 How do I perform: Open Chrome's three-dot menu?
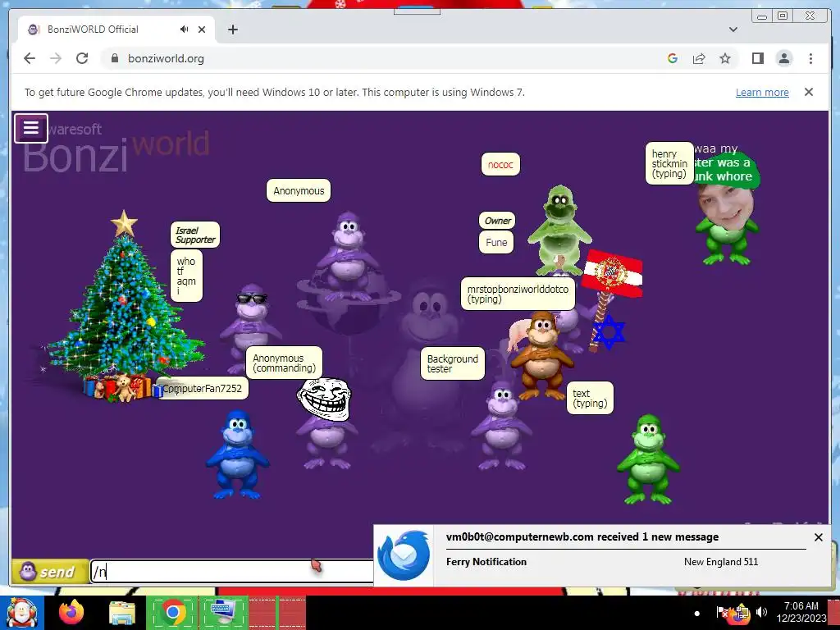pyautogui.click(x=810, y=58)
